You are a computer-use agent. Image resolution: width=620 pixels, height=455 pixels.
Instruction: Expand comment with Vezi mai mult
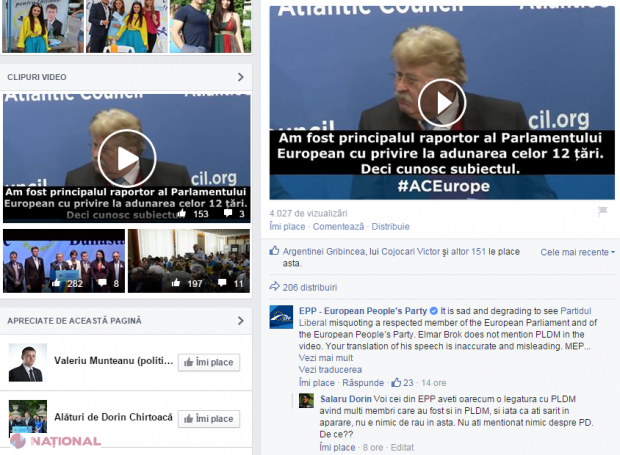click(x=325, y=357)
